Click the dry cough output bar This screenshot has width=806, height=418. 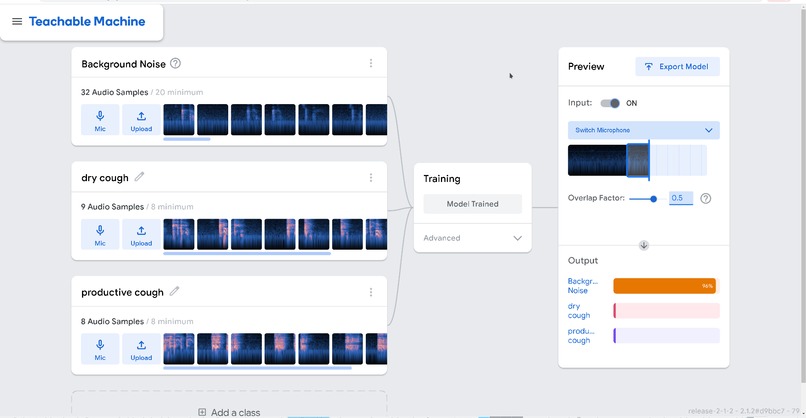point(666,311)
